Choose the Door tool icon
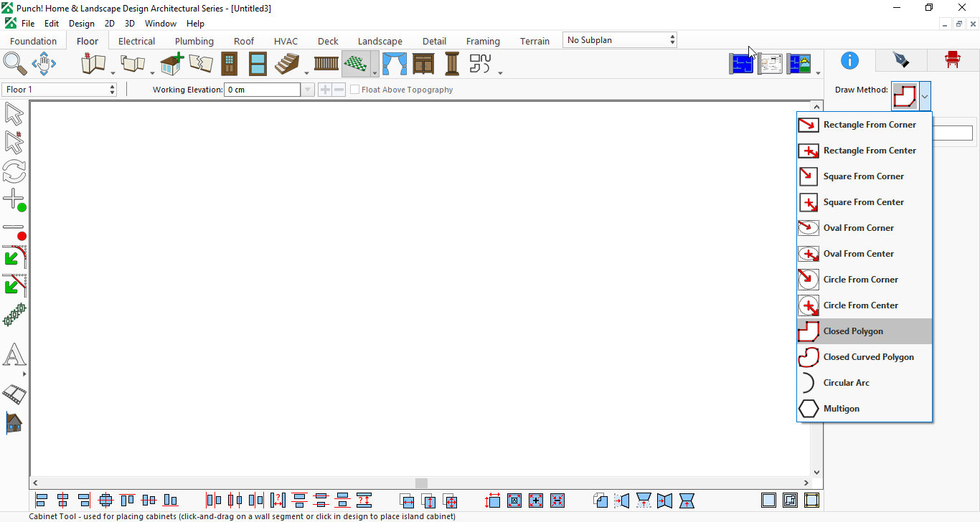The width and height of the screenshot is (980, 522). (x=229, y=64)
